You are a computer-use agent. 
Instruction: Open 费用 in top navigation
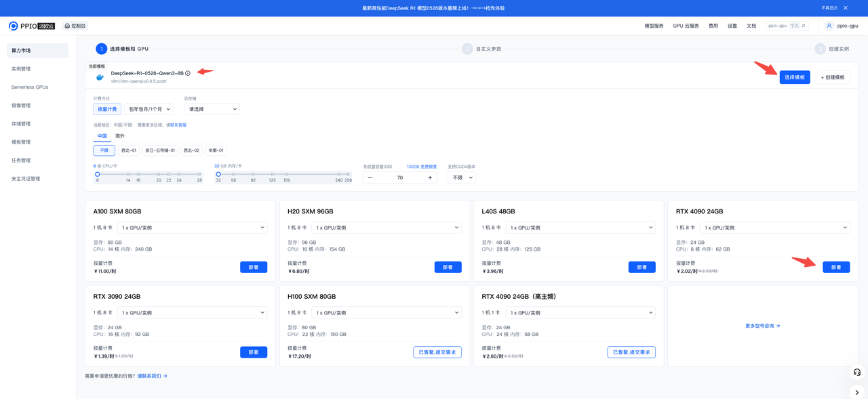coord(713,26)
